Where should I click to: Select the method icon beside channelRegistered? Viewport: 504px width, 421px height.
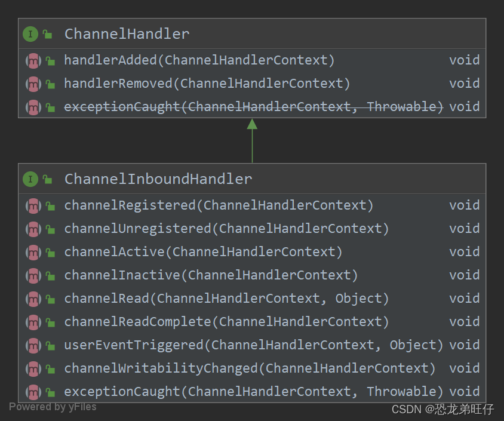[33, 205]
